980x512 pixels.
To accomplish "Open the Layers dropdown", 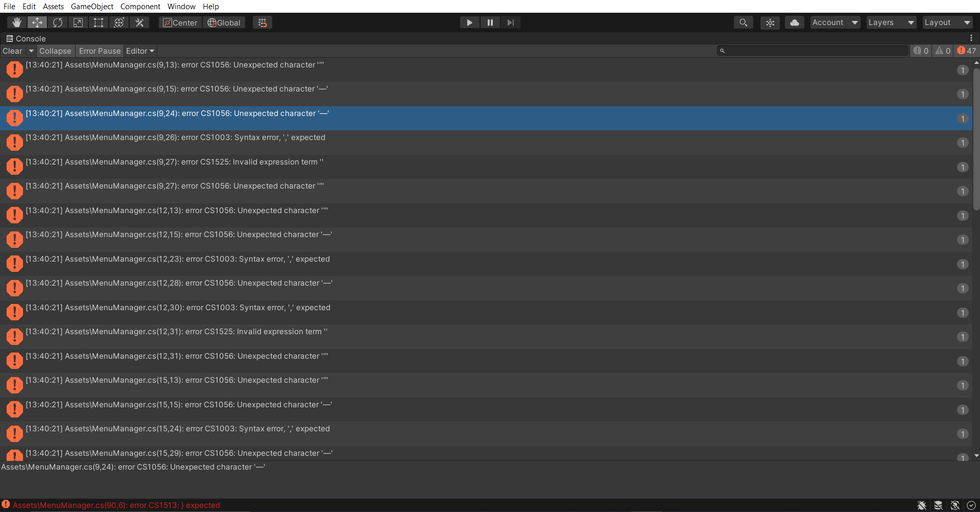I will [891, 22].
